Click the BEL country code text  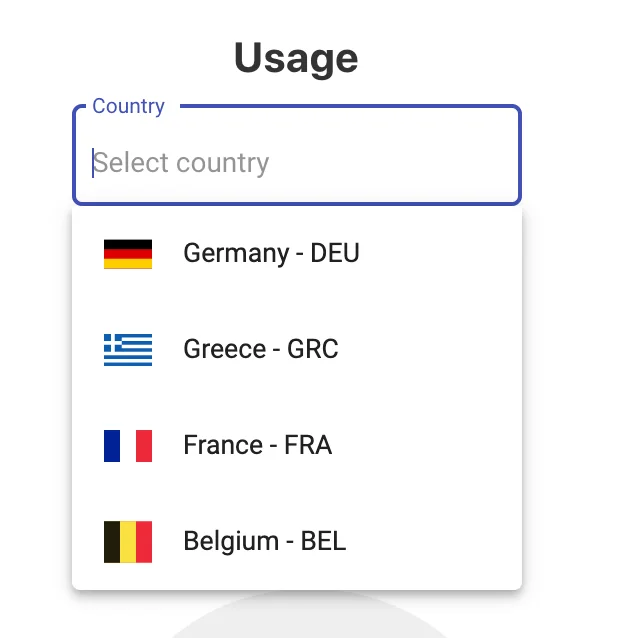[x=323, y=541]
